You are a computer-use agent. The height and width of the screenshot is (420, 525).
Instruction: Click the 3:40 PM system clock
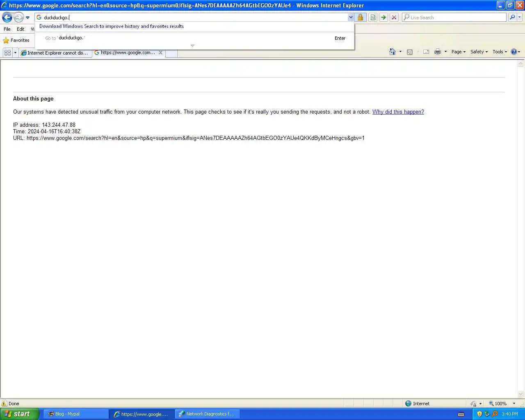[510, 414]
